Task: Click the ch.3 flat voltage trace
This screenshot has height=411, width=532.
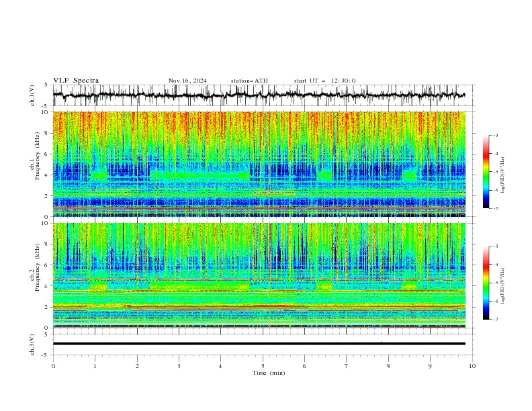Action: tap(259, 344)
